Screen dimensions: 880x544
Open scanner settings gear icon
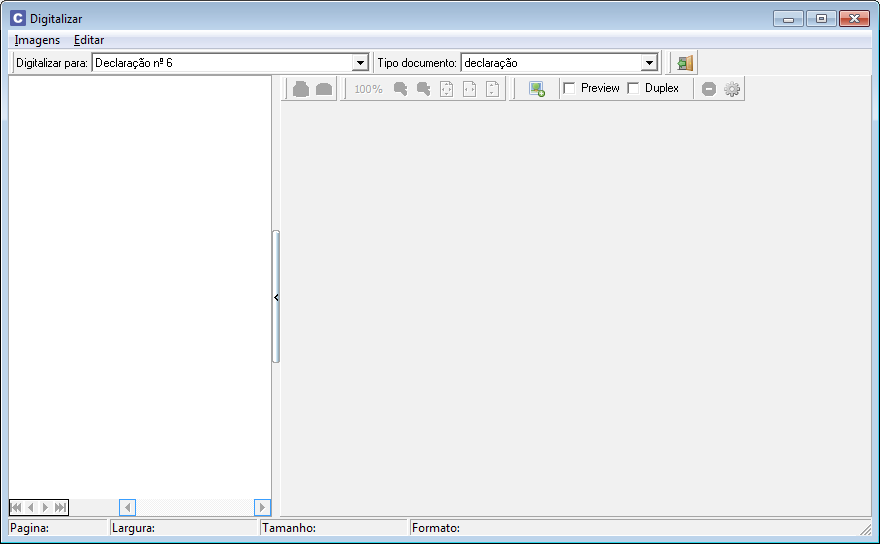tap(732, 89)
